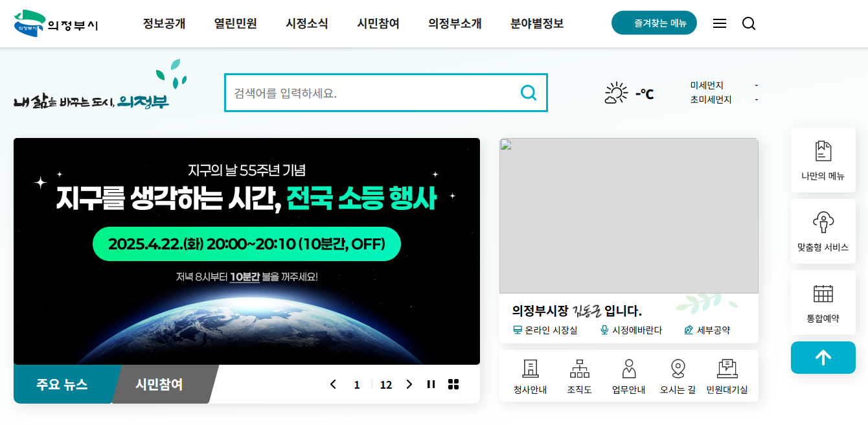868x425 pixels.
Task: Open 시민참여 top menu
Action: pos(378,24)
